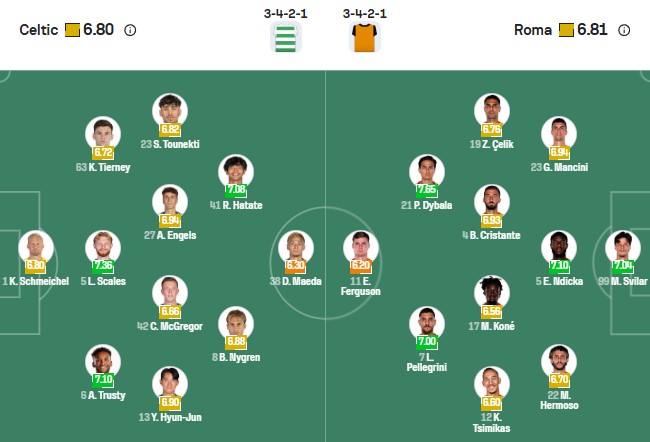Click the info icon next to Roma rating
The image size is (650, 442).
624,30
